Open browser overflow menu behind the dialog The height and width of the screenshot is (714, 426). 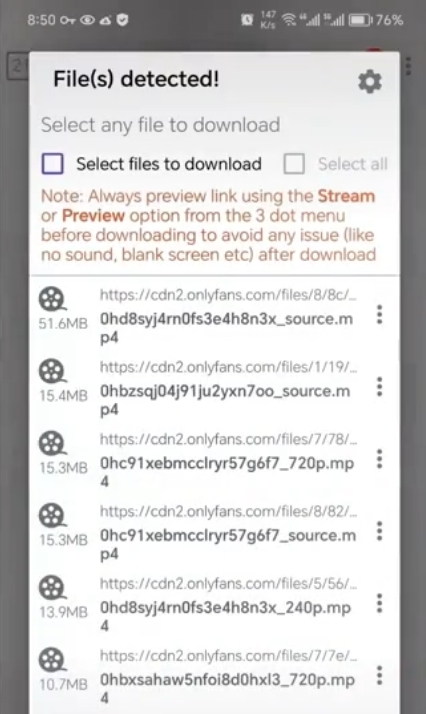[x=408, y=66]
